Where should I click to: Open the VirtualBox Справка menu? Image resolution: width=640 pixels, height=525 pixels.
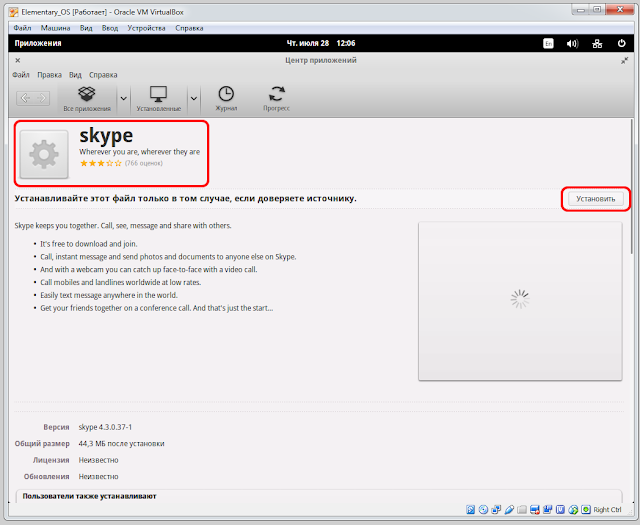click(x=189, y=28)
